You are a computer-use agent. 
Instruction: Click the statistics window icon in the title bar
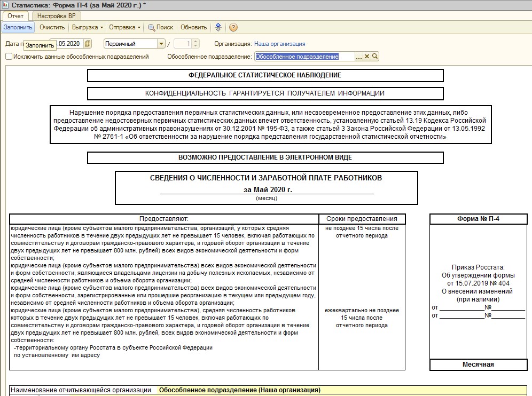5,5
